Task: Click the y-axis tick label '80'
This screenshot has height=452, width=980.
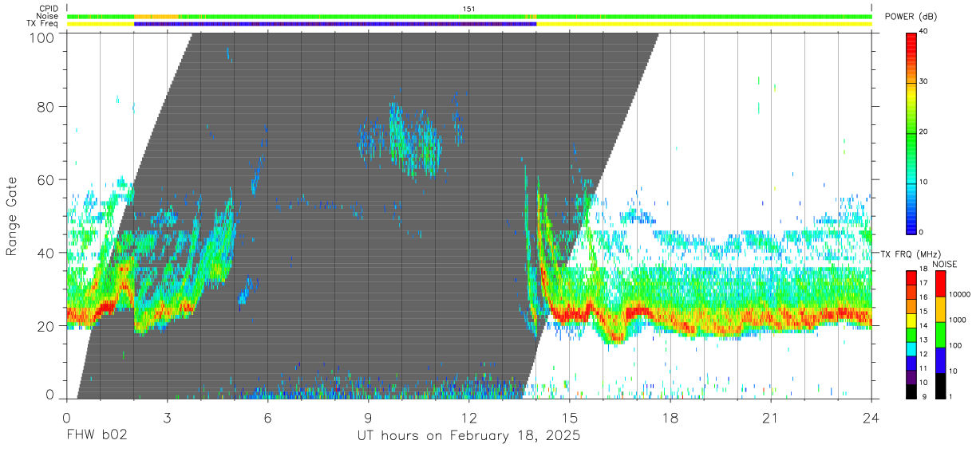Action: pos(47,107)
